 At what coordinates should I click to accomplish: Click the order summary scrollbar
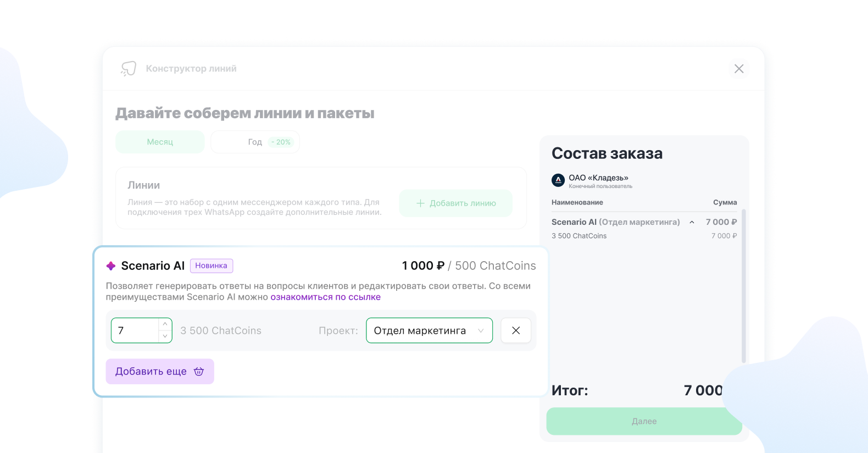coord(744,286)
